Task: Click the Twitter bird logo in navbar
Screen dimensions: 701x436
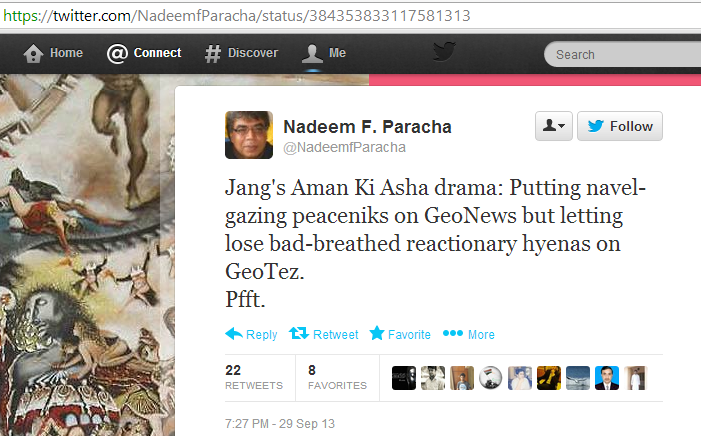Action: 444,51
